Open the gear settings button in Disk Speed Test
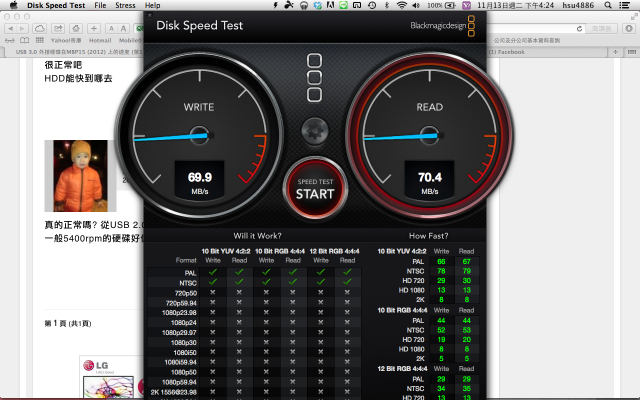 tap(314, 131)
